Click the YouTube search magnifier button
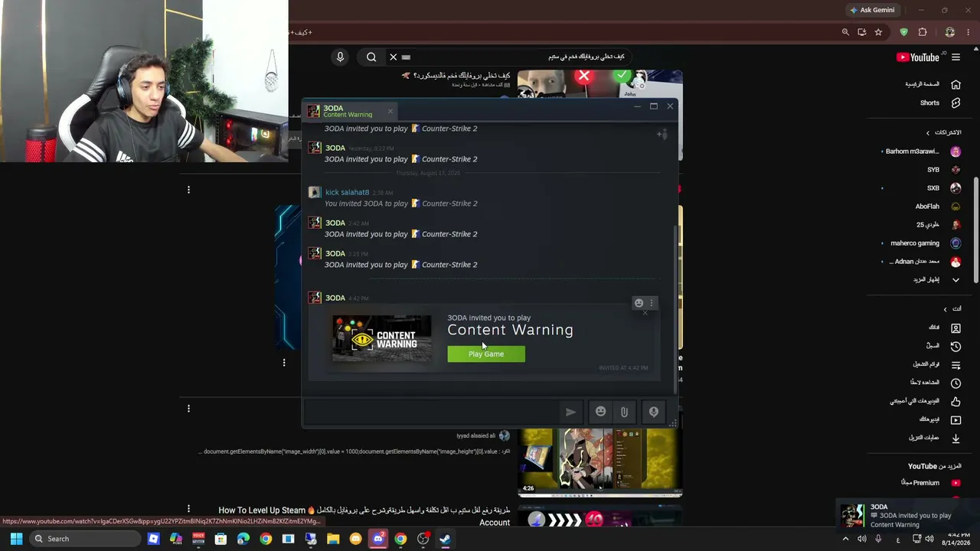This screenshot has height=551, width=980. coord(371,57)
